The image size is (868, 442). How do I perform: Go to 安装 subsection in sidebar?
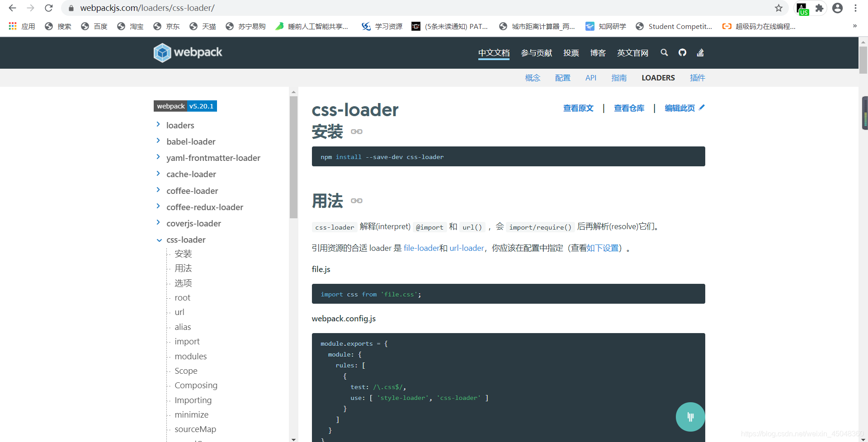(x=183, y=254)
